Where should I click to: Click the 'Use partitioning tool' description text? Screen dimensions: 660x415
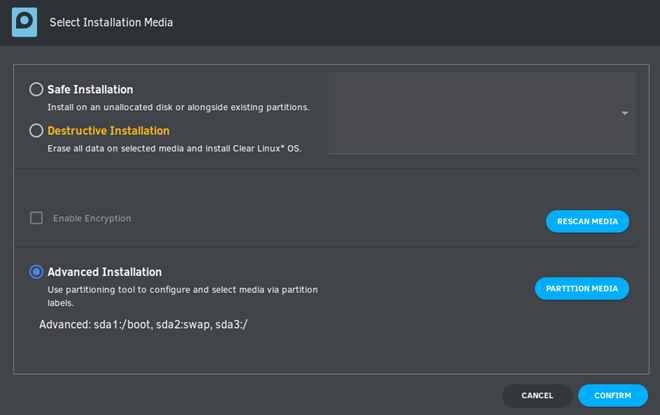point(182,296)
